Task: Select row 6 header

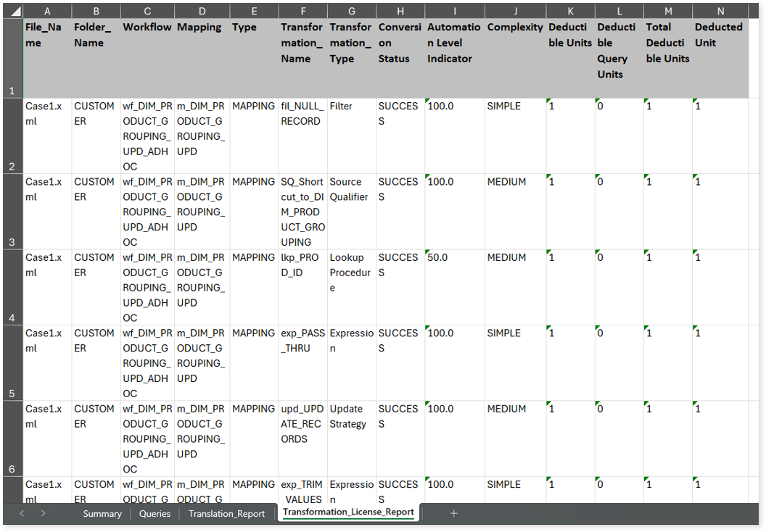Action: pyautogui.click(x=13, y=439)
